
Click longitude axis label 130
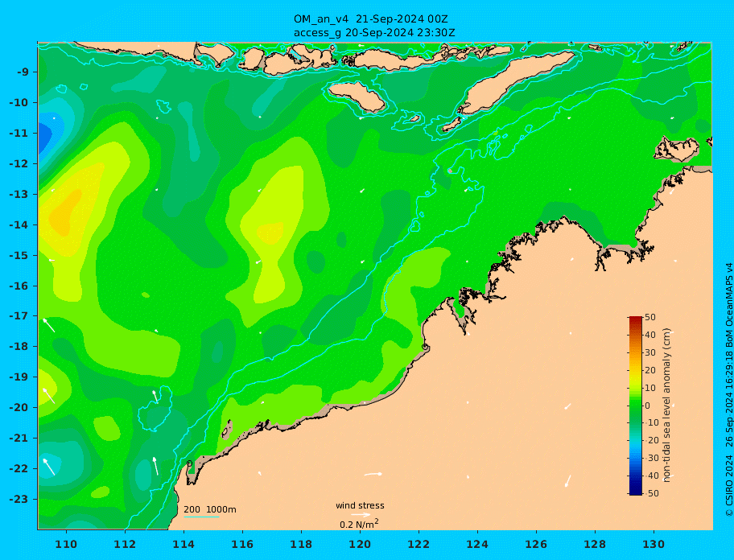654,545
